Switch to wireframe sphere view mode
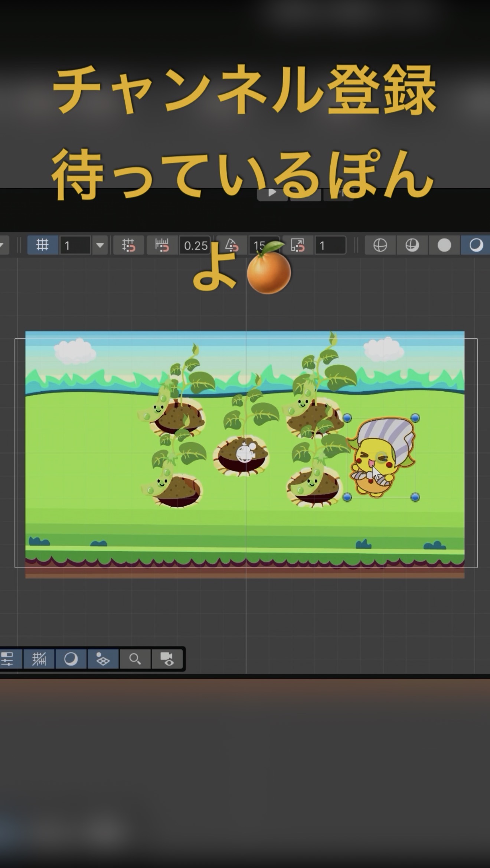The image size is (490, 868). (x=380, y=245)
